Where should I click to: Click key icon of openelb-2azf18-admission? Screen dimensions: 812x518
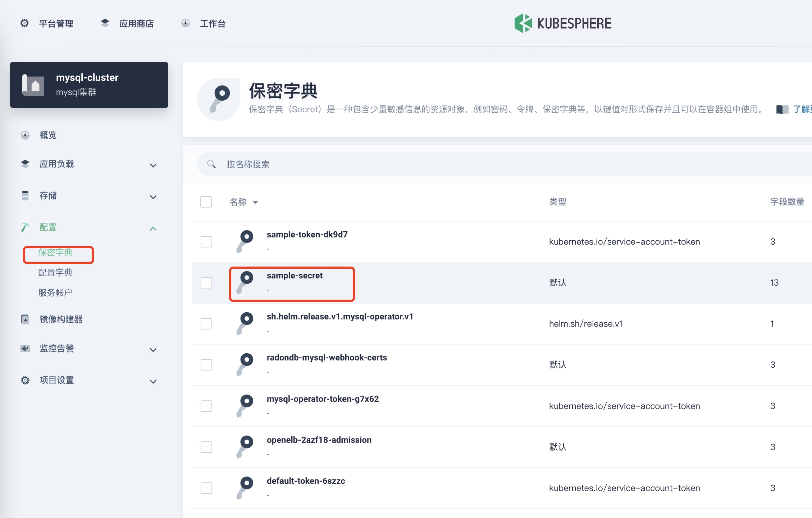tap(245, 447)
